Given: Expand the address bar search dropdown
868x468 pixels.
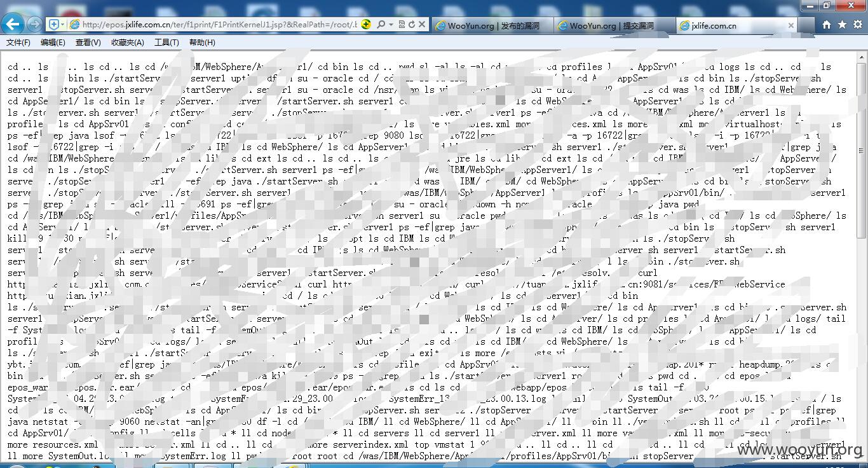Looking at the screenshot, I should point(391,24).
